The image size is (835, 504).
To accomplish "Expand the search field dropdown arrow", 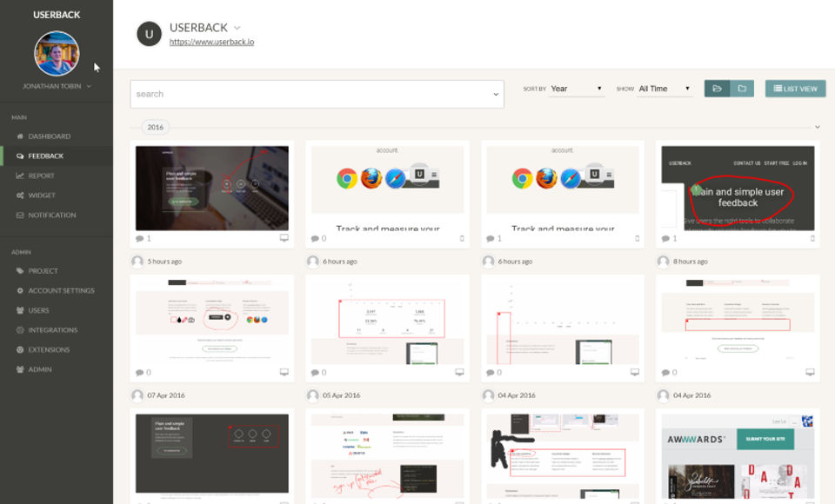I will (x=496, y=94).
